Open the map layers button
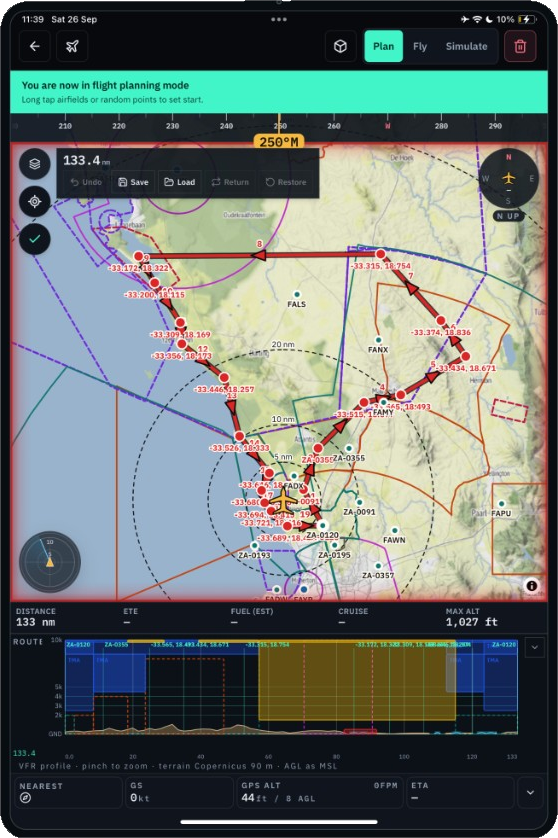Screen dimensions: 558x838 (x=35, y=164)
